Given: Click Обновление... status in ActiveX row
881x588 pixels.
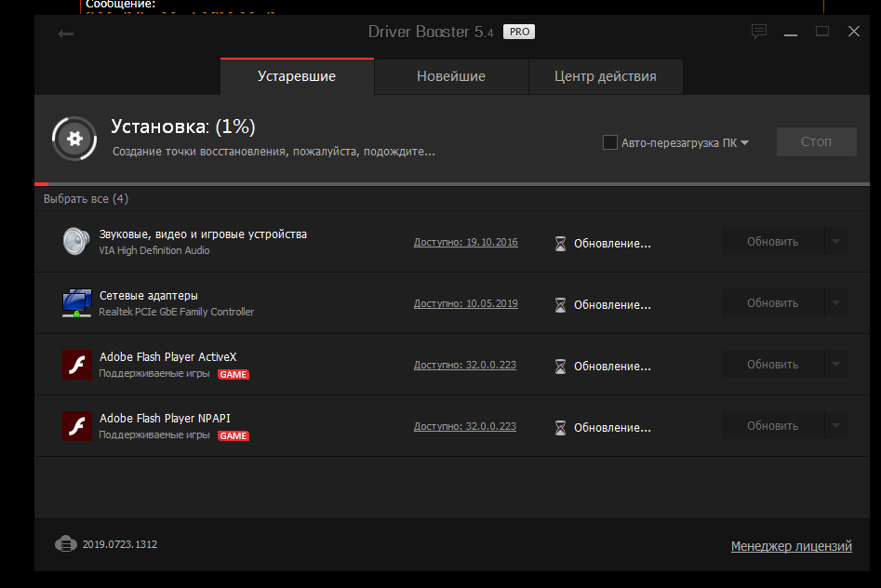Looking at the screenshot, I should coord(612,367).
